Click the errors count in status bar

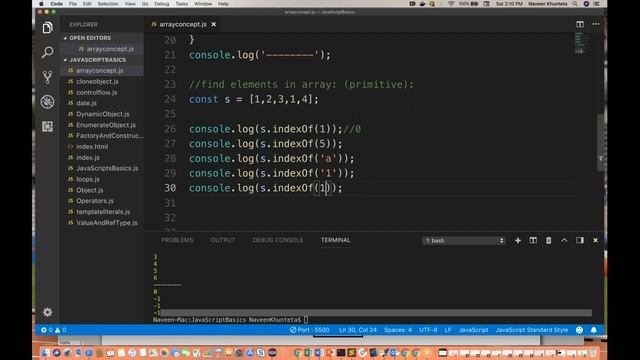pyautogui.click(x=47, y=330)
